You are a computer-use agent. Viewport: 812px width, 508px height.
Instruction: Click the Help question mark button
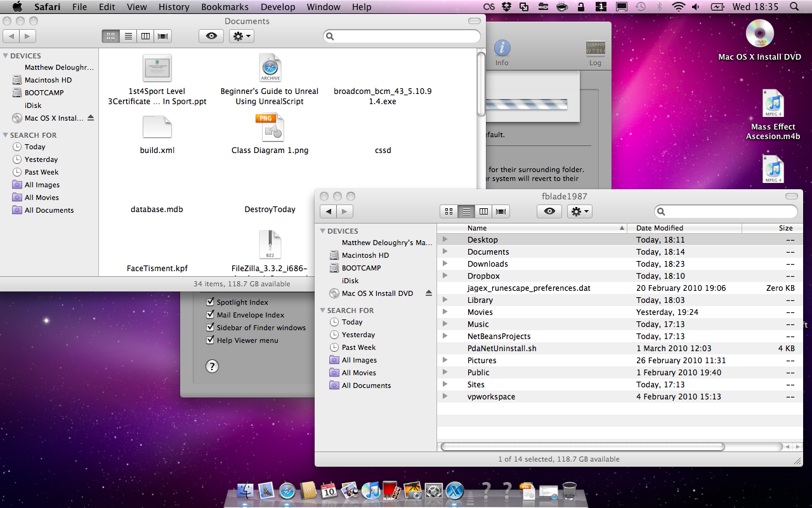coord(212,366)
